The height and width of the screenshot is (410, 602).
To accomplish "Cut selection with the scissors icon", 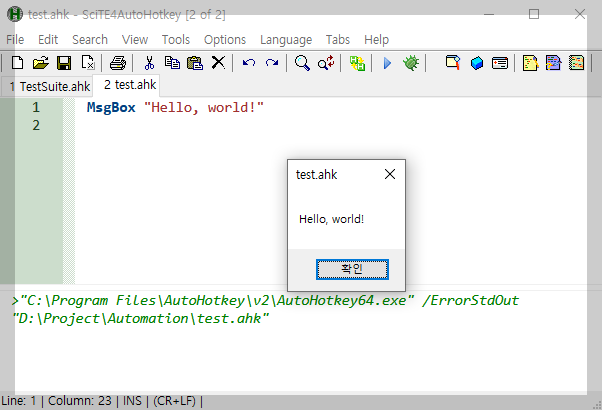I will pos(149,63).
